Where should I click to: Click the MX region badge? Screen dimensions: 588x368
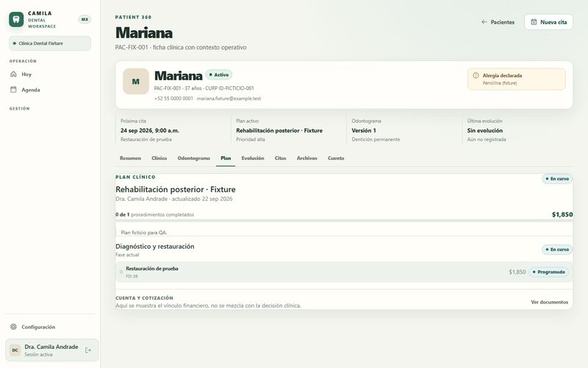pos(85,20)
